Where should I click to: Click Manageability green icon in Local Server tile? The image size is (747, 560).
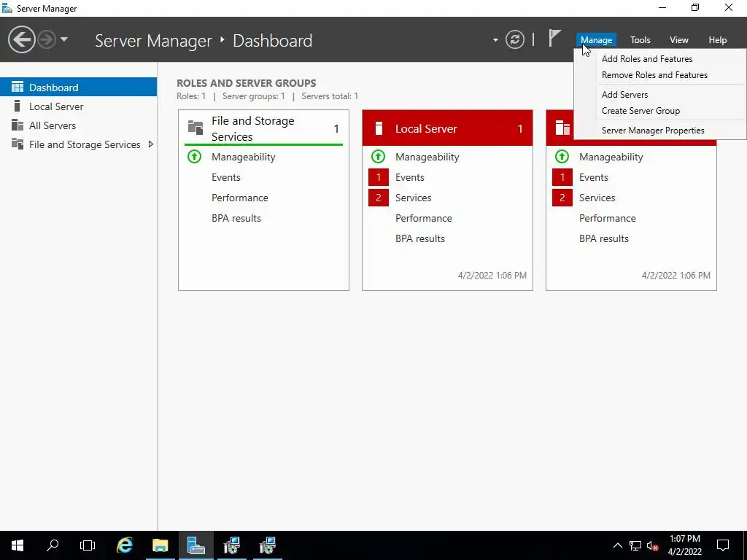379,156
